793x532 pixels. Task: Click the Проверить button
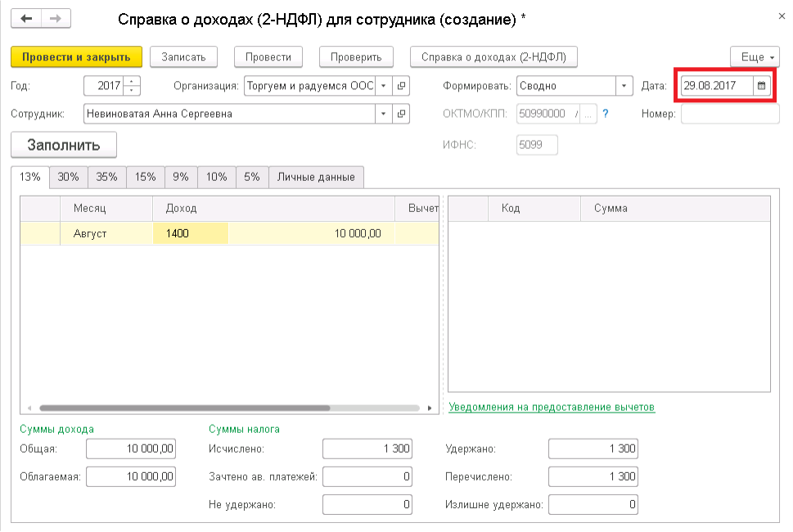pos(356,56)
